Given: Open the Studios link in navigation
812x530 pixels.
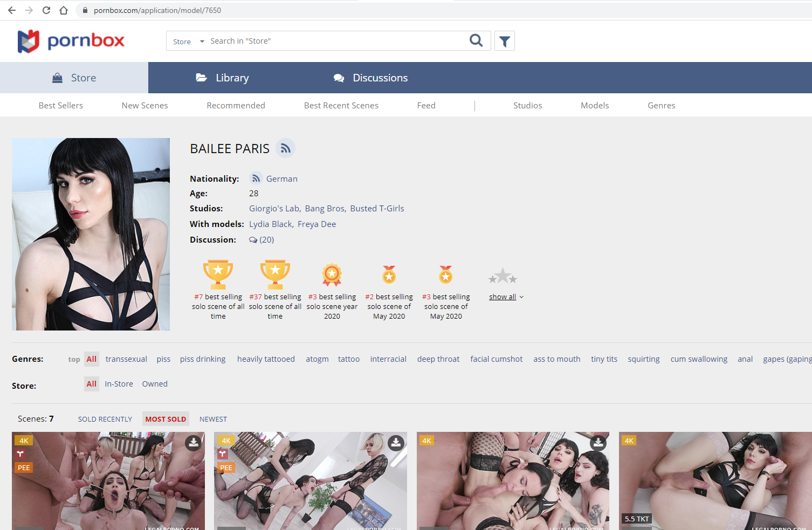Looking at the screenshot, I should point(527,106).
